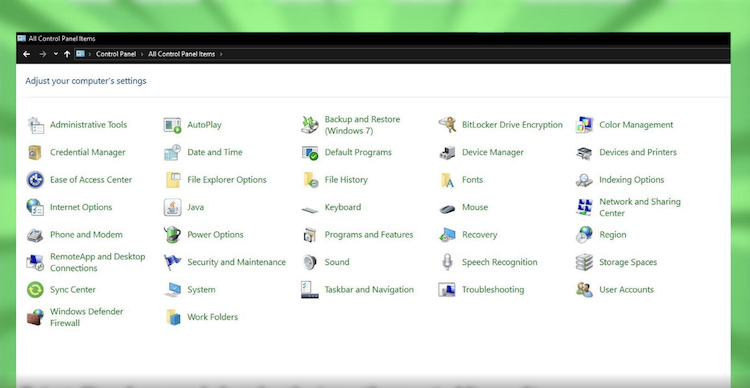The width and height of the screenshot is (750, 388).
Task: Open the Administrative Tools icon
Action: [35, 125]
